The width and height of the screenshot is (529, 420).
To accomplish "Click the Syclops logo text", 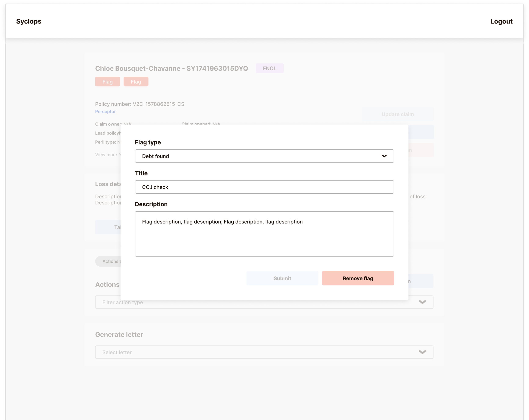I will (29, 21).
